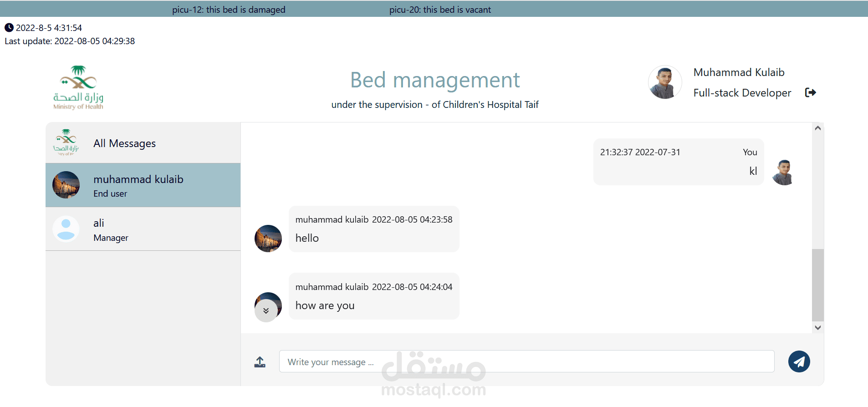
Task: Click the upload attachment icon
Action: [260, 362]
